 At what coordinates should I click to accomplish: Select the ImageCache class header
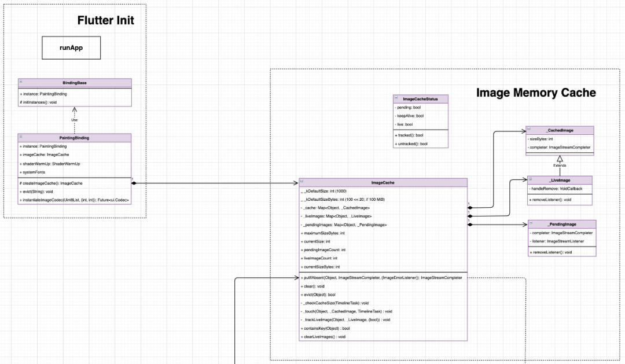click(383, 183)
